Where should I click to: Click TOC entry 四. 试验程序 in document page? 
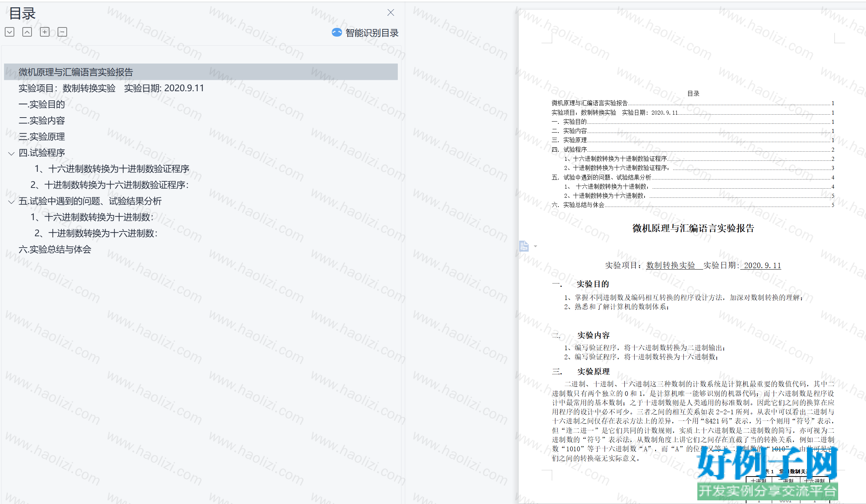pos(693,149)
